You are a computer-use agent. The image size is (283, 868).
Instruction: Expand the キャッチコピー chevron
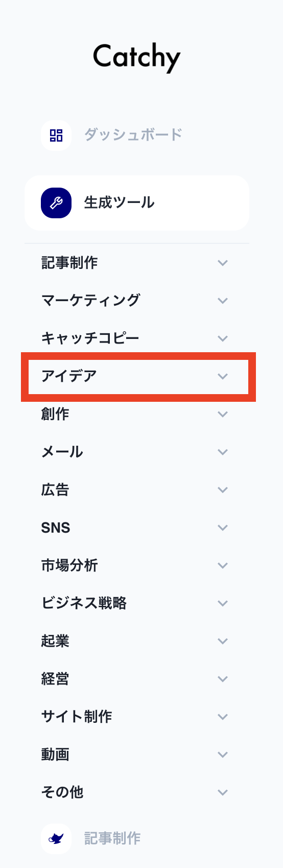point(223,338)
